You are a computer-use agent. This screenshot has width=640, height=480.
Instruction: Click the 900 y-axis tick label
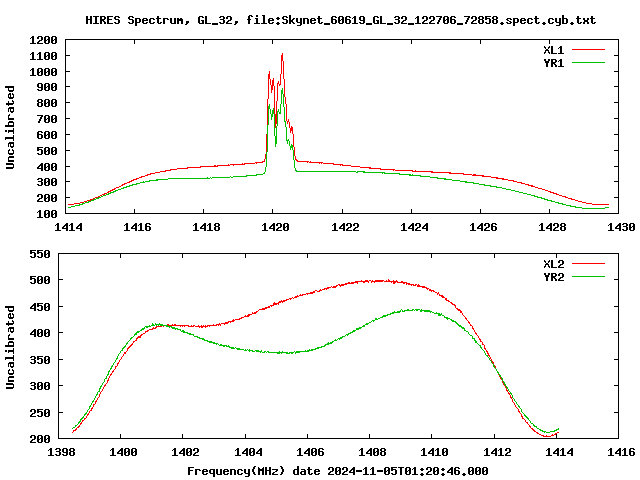click(x=47, y=87)
